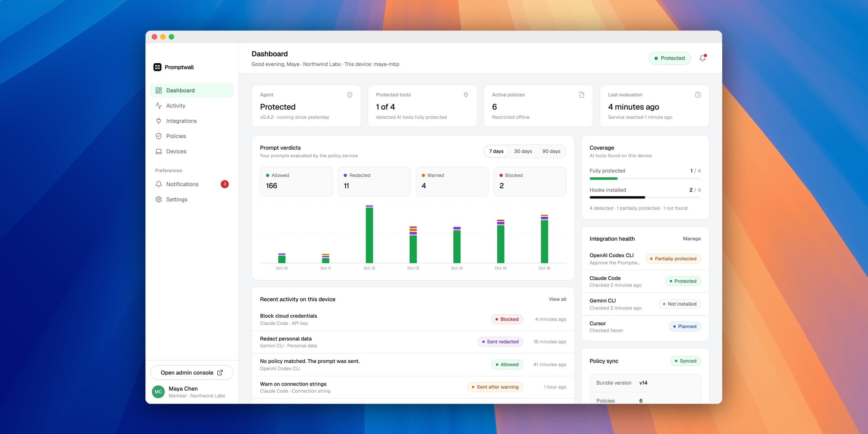Click the Oct 10 chart bar
The width and height of the screenshot is (868, 434).
(282, 258)
